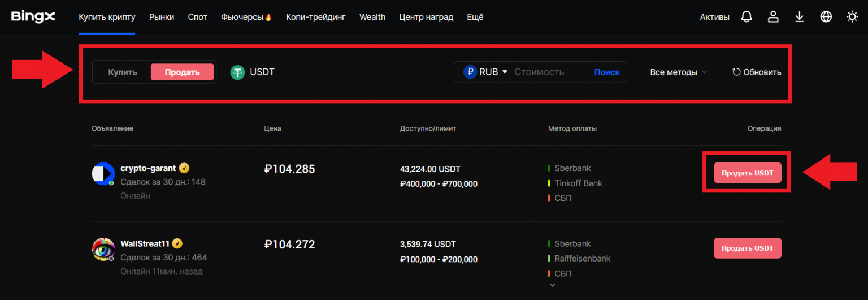This screenshot has width=868, height=300.
Task: Select the Продать toggle option
Action: tap(182, 72)
